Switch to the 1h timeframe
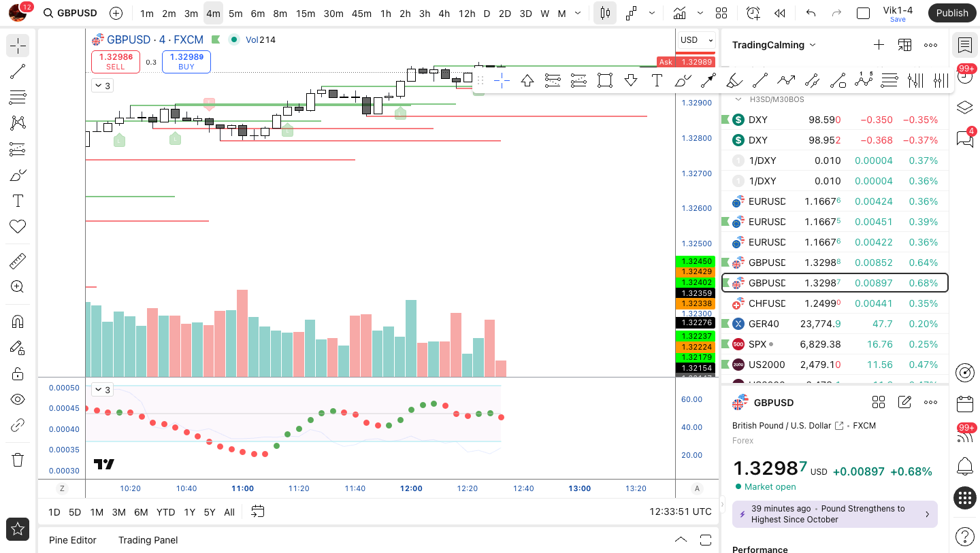This screenshot has height=553, width=980. (385, 13)
